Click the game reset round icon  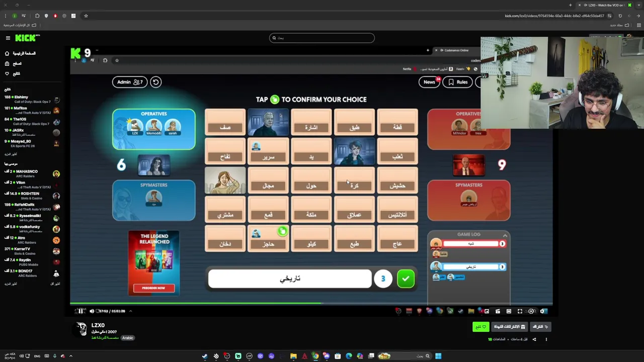click(x=155, y=82)
